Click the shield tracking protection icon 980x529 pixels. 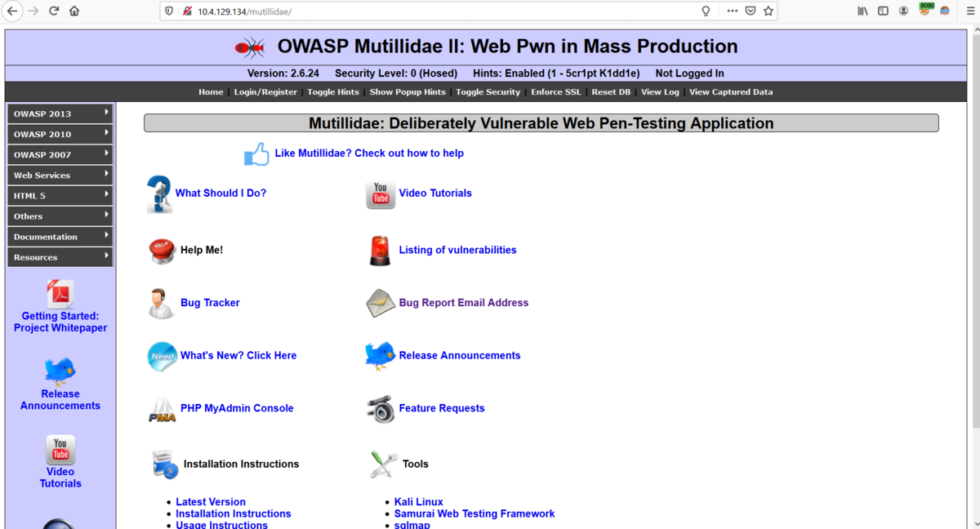click(169, 11)
